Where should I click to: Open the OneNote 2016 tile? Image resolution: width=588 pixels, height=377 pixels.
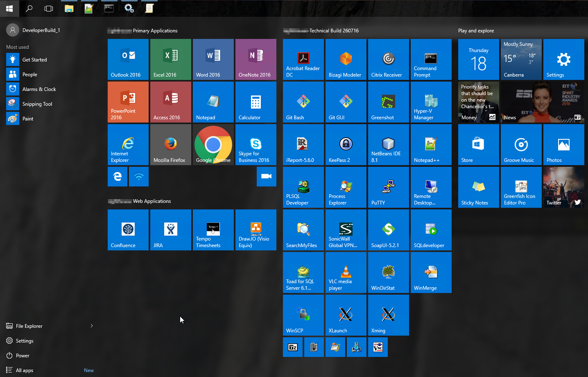coord(256,59)
